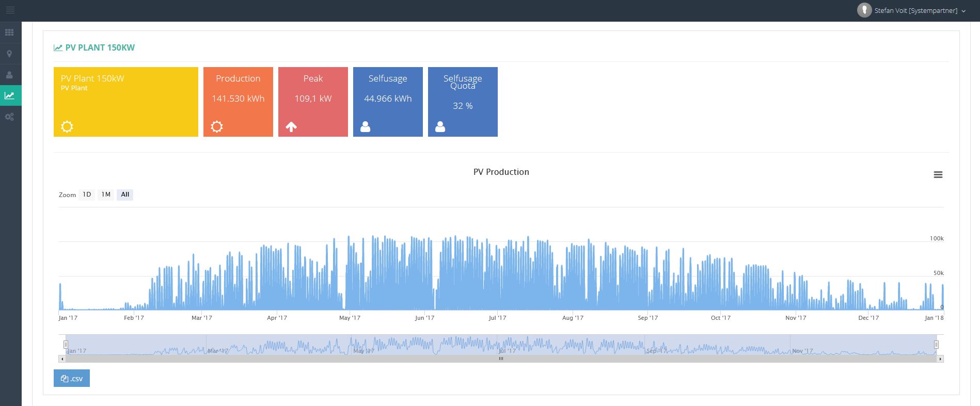The image size is (980, 406).
Task: Click the navigator right range handle
Action: [x=936, y=344]
